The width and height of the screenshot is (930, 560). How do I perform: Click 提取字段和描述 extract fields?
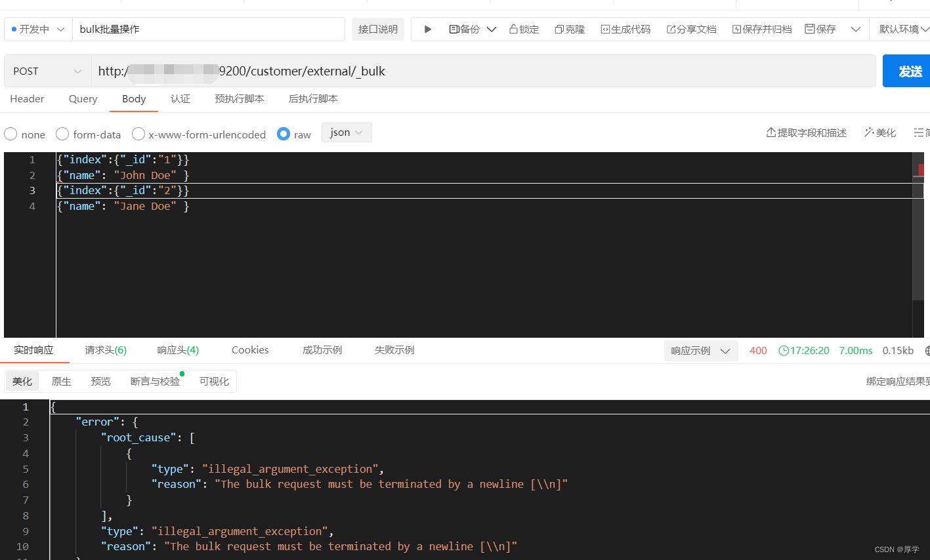pos(807,133)
